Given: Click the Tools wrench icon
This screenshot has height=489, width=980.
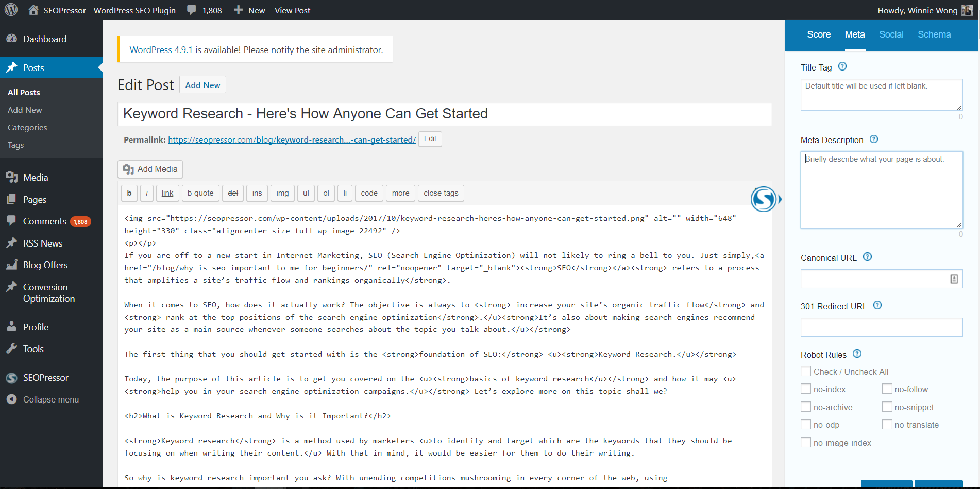Looking at the screenshot, I should [12, 348].
